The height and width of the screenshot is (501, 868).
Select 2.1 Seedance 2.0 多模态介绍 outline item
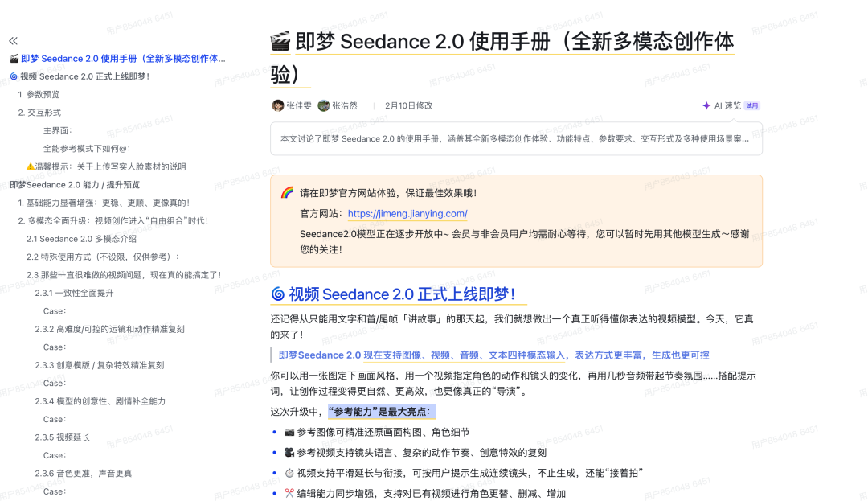click(x=81, y=239)
